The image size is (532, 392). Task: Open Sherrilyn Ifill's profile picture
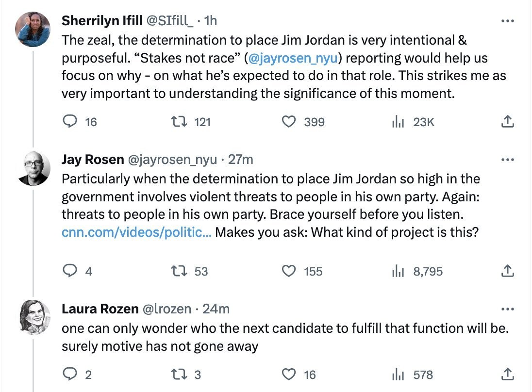[33, 29]
